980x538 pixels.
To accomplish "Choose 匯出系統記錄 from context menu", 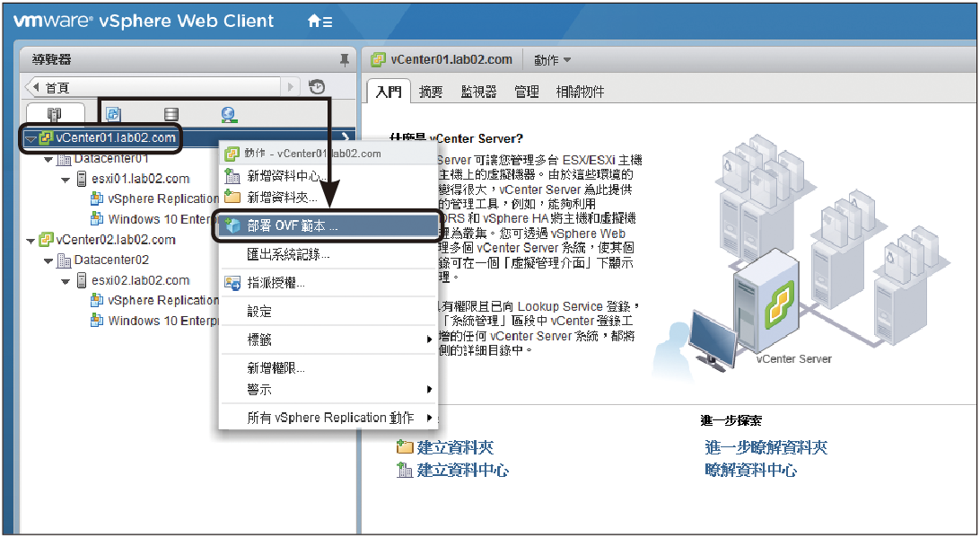I will point(328,254).
